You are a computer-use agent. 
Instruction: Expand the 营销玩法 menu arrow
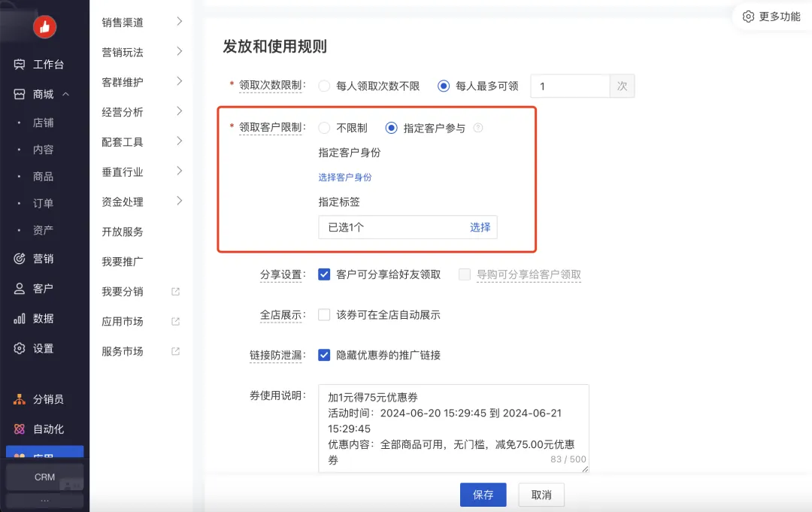pos(180,52)
